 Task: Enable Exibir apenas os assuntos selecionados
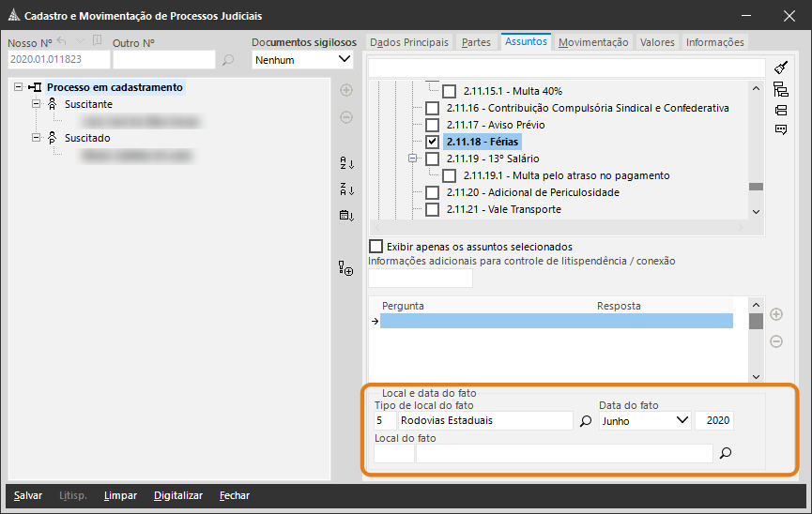[x=375, y=247]
